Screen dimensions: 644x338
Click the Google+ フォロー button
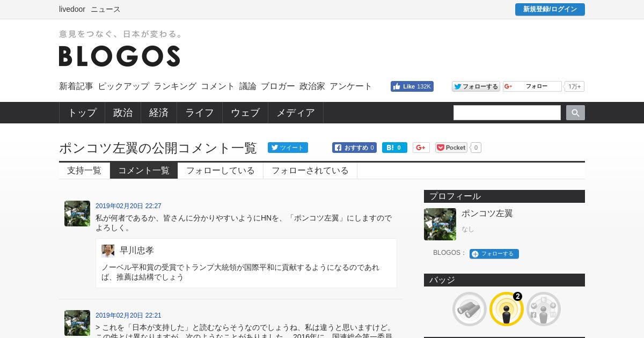(x=532, y=86)
